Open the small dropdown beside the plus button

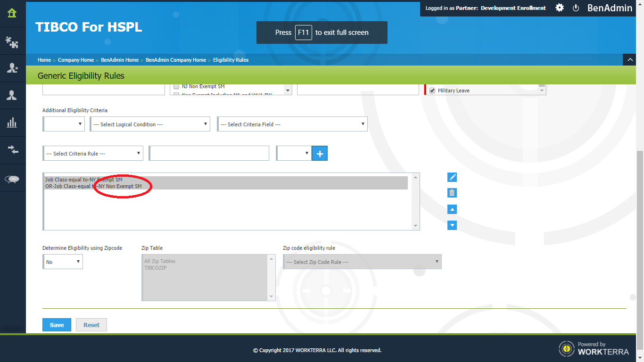(294, 153)
